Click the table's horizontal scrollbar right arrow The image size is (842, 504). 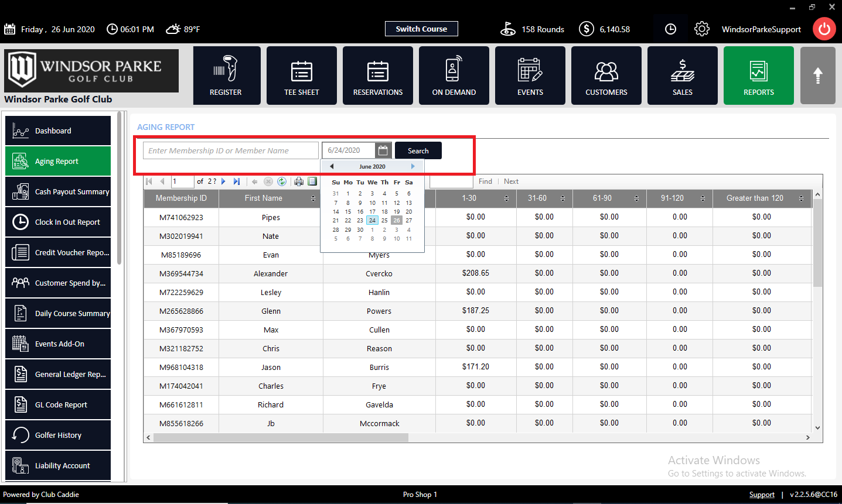pyautogui.click(x=808, y=437)
